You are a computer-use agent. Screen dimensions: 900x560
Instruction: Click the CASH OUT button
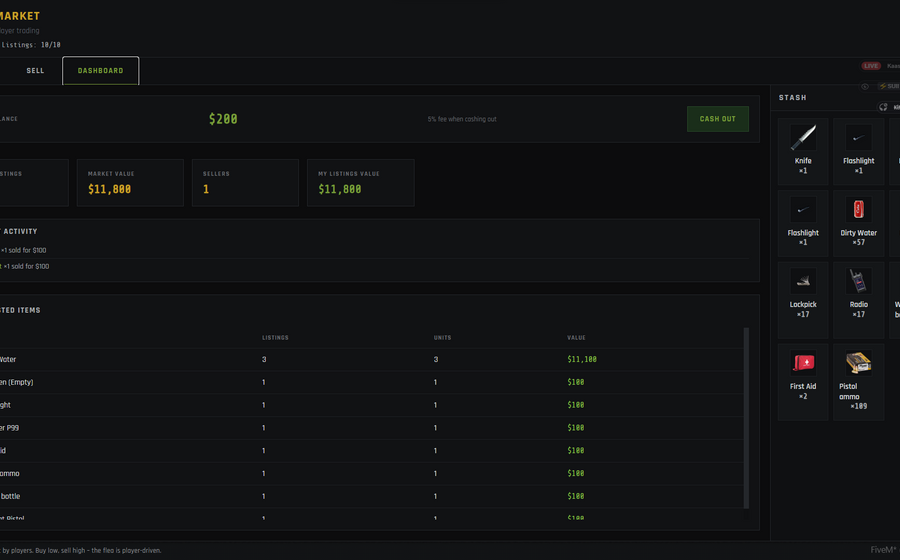click(x=717, y=119)
